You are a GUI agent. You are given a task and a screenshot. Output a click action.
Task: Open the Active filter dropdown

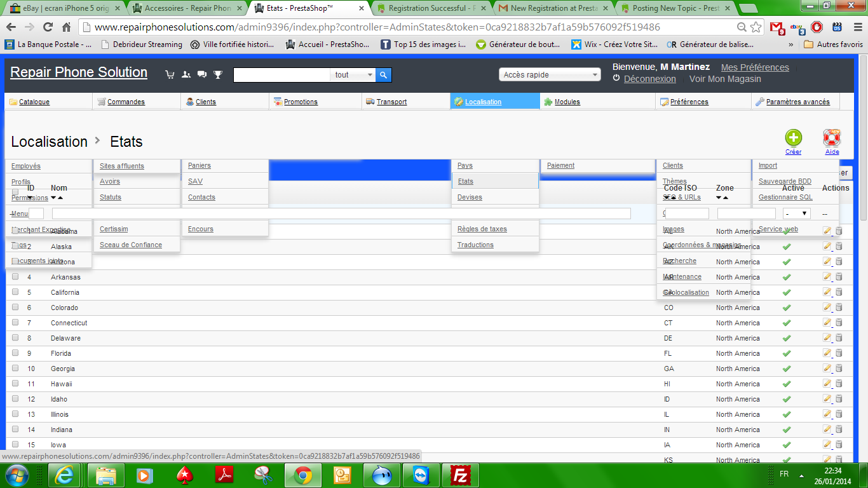[797, 213]
